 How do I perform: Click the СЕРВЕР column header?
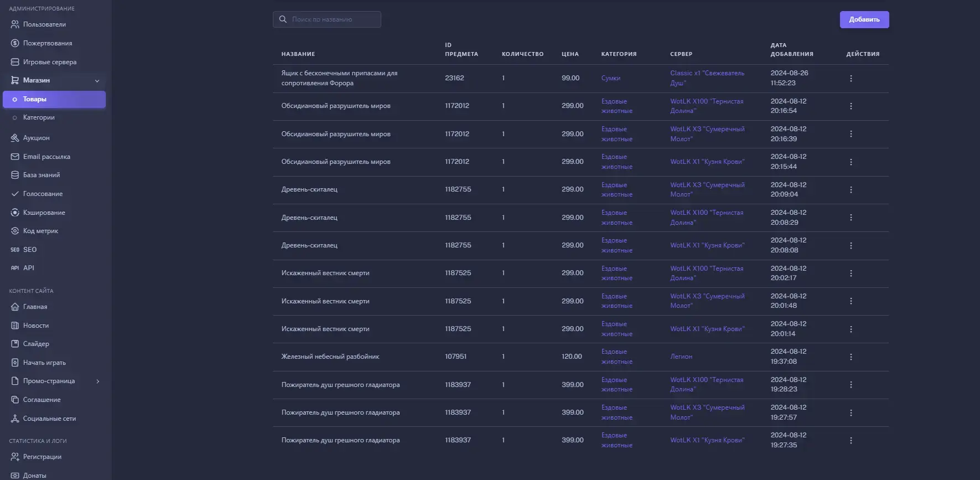(x=681, y=54)
